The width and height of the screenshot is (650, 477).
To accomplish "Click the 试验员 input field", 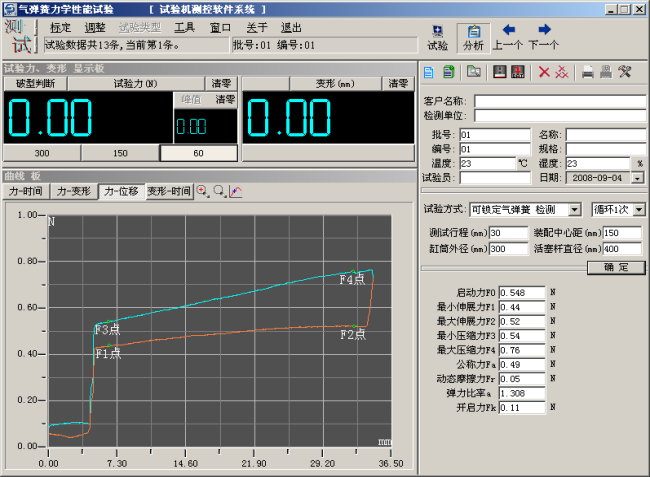I will [495, 178].
